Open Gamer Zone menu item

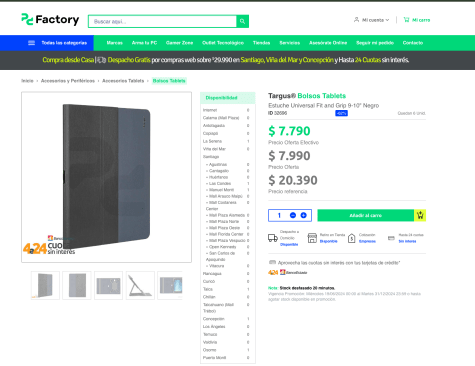179,43
